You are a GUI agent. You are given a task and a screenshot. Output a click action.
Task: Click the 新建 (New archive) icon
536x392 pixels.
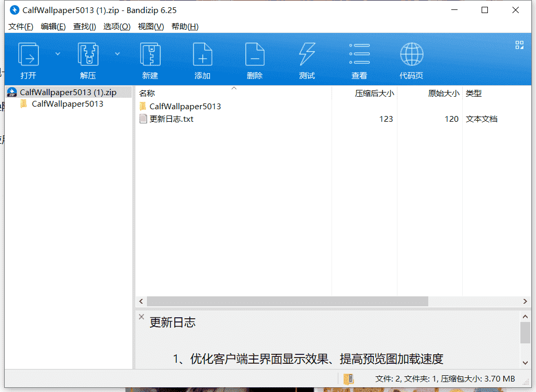[x=151, y=54]
